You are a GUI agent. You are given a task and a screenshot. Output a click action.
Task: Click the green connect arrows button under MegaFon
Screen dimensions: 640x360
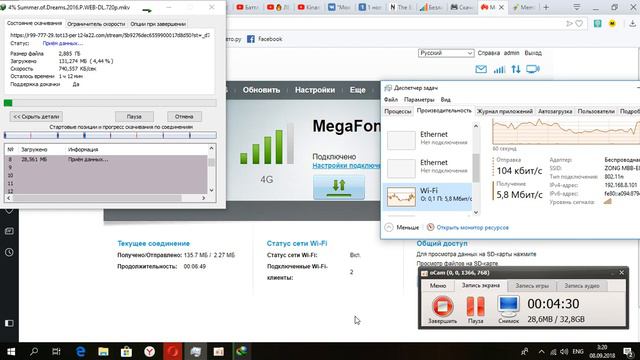[x=339, y=187]
